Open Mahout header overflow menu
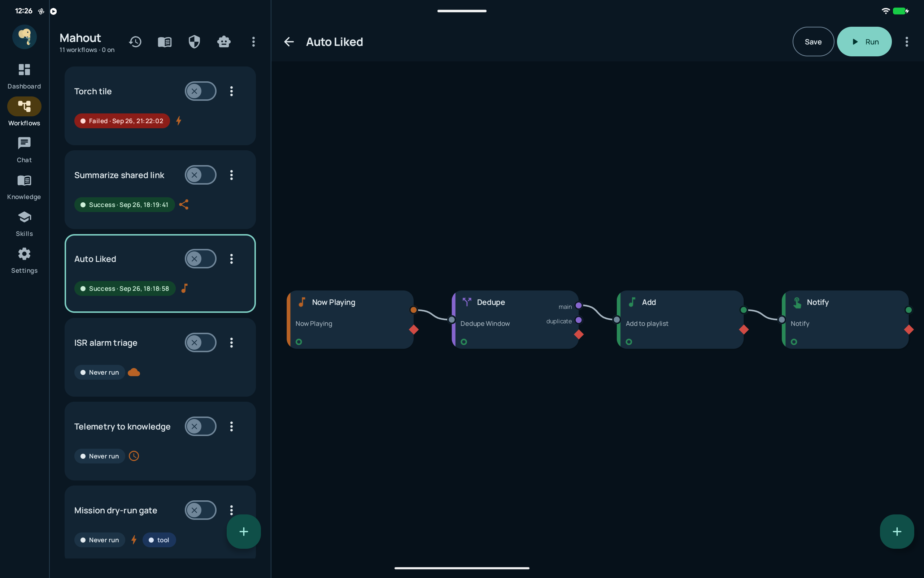Viewport: 924px width, 578px height. pos(253,42)
